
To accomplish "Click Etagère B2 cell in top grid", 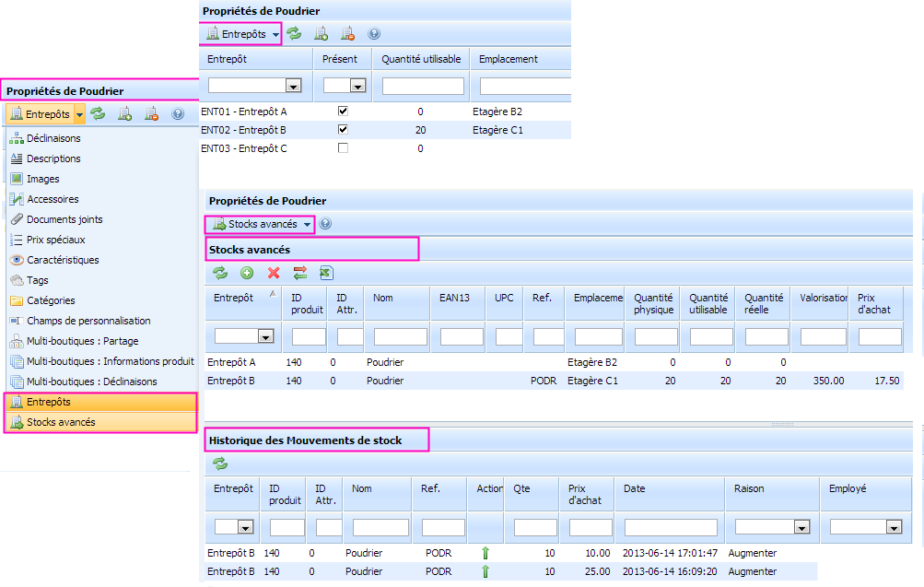I will pyautogui.click(x=497, y=112).
